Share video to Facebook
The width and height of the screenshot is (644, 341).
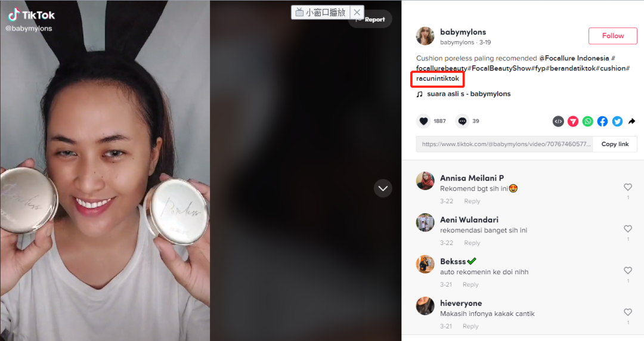coord(602,121)
